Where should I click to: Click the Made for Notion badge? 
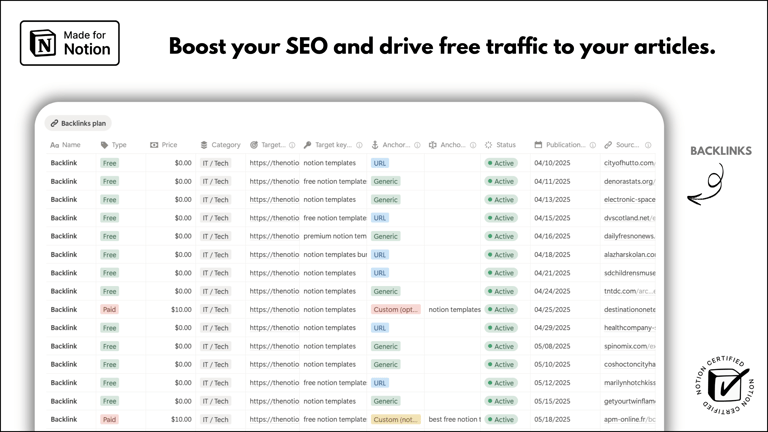(70, 43)
